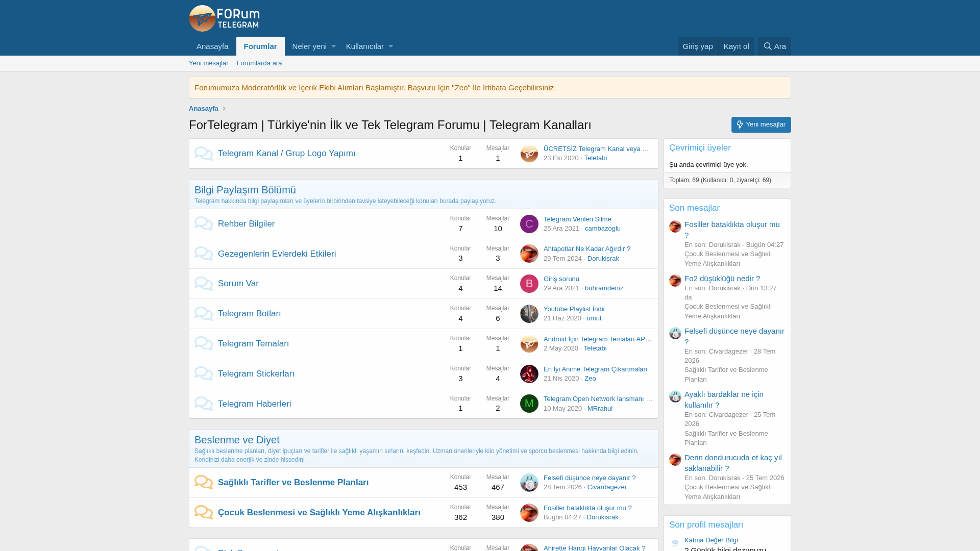Image resolution: width=980 pixels, height=551 pixels.
Task: Open Çevrimiçi üyeler heading link
Action: tap(700, 147)
